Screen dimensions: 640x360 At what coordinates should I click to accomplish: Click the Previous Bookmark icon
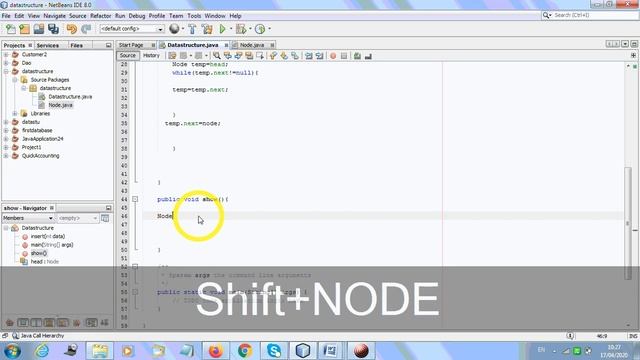pyautogui.click(x=273, y=56)
